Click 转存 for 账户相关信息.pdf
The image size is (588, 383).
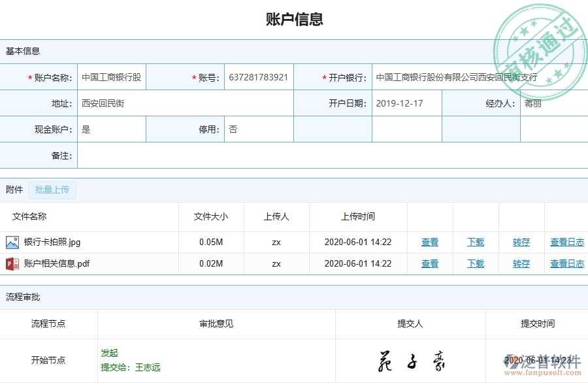pos(521,263)
